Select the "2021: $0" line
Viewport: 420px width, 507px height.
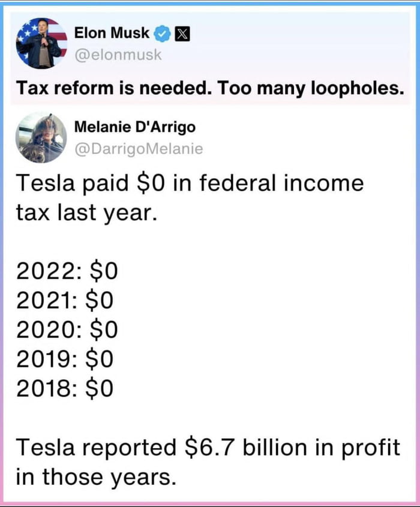pos(65,301)
